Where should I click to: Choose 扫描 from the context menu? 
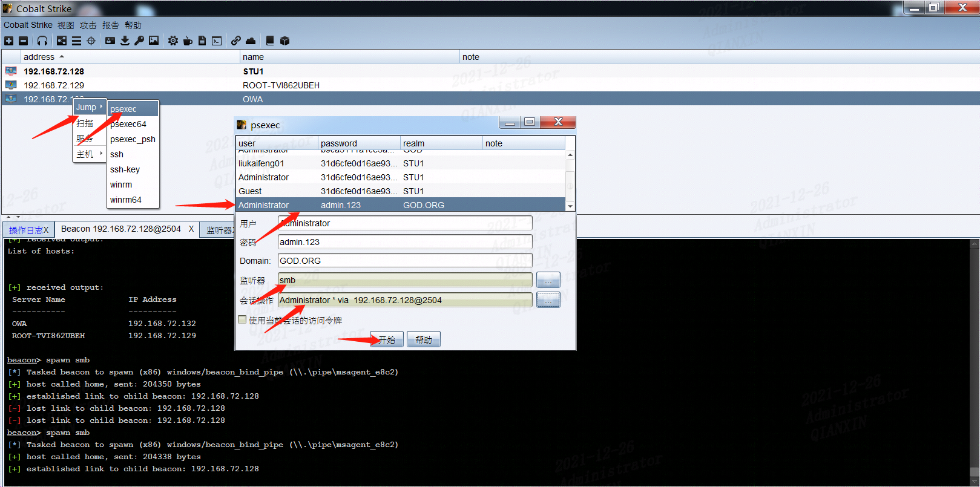click(90, 123)
